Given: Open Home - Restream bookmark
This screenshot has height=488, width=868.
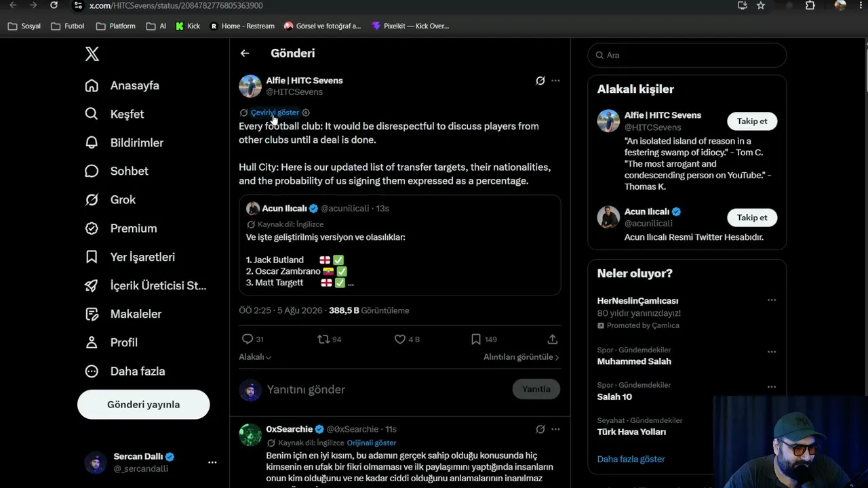Looking at the screenshot, I should 242,26.
